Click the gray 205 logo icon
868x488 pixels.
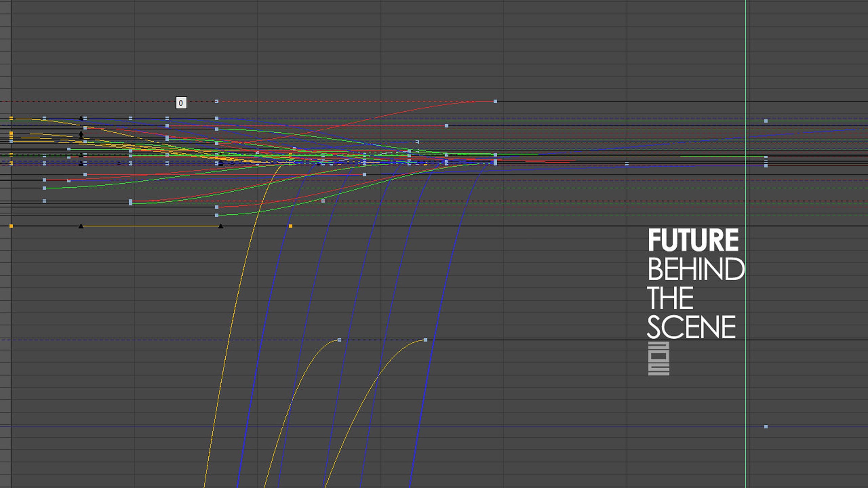coord(659,359)
